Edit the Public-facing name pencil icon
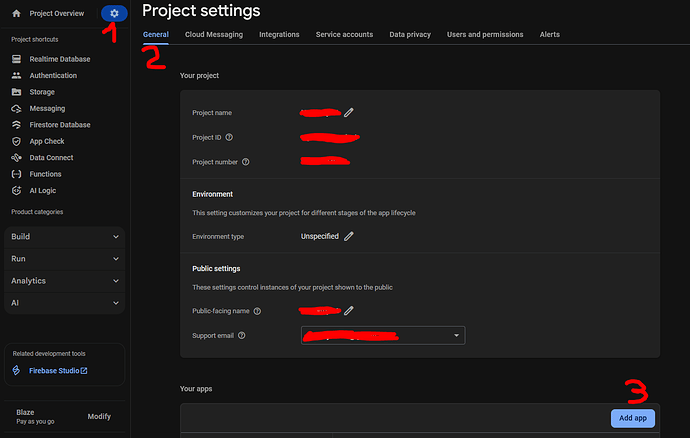This screenshot has height=438, width=690. (x=349, y=311)
